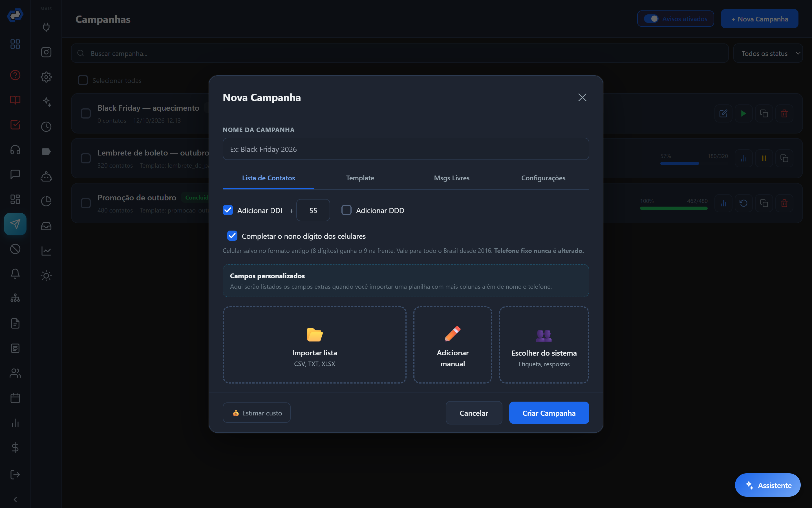This screenshot has width=812, height=508.
Task: Click the Promoção de outubro progress bar
Action: click(x=674, y=208)
